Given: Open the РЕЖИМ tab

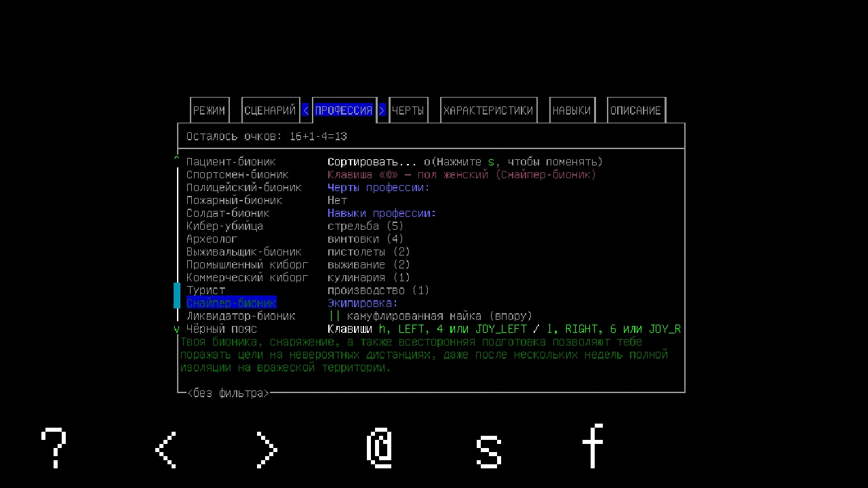Looking at the screenshot, I should click(209, 110).
